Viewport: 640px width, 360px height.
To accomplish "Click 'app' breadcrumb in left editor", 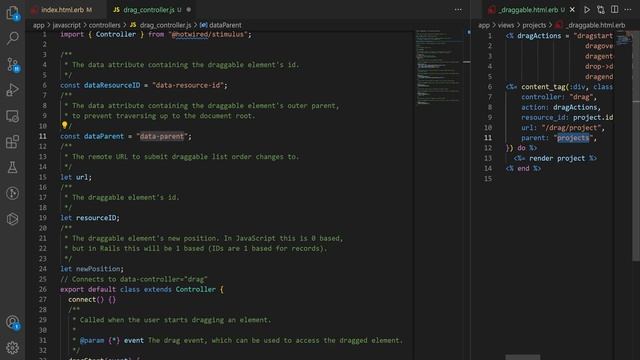I will pyautogui.click(x=38, y=25).
